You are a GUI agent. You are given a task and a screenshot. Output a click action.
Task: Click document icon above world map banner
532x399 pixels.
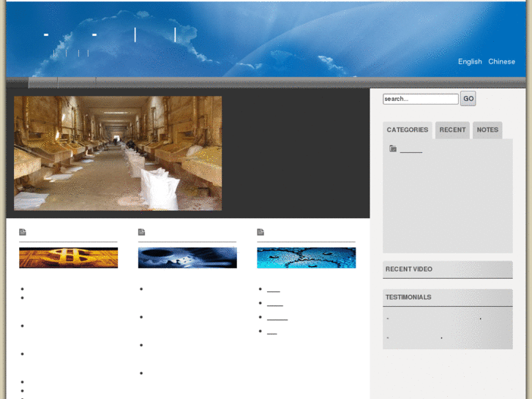261,232
